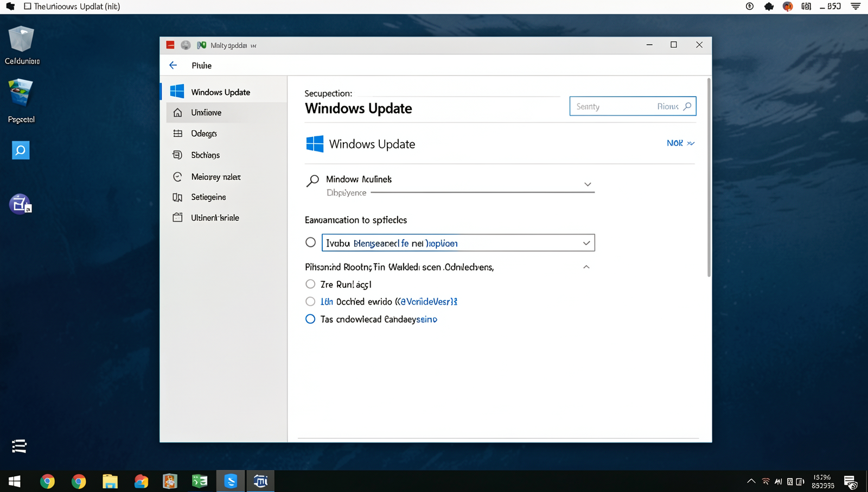Open the green Excel taskbar icon
Screen dimensions: 868x492
click(x=200, y=481)
